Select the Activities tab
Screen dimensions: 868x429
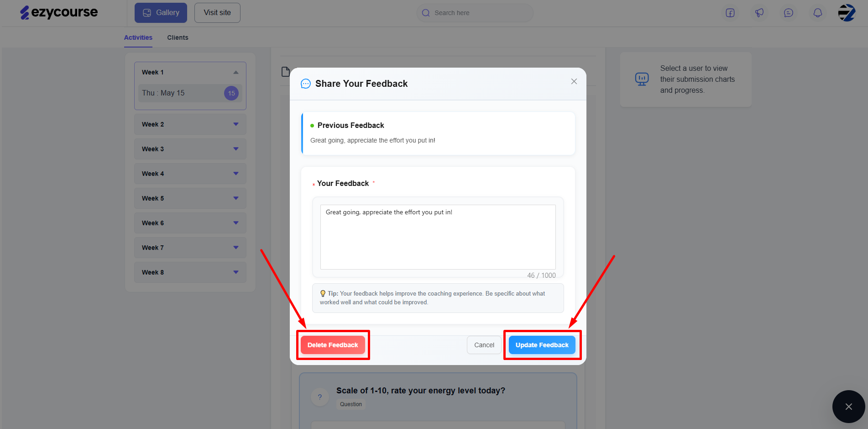138,37
